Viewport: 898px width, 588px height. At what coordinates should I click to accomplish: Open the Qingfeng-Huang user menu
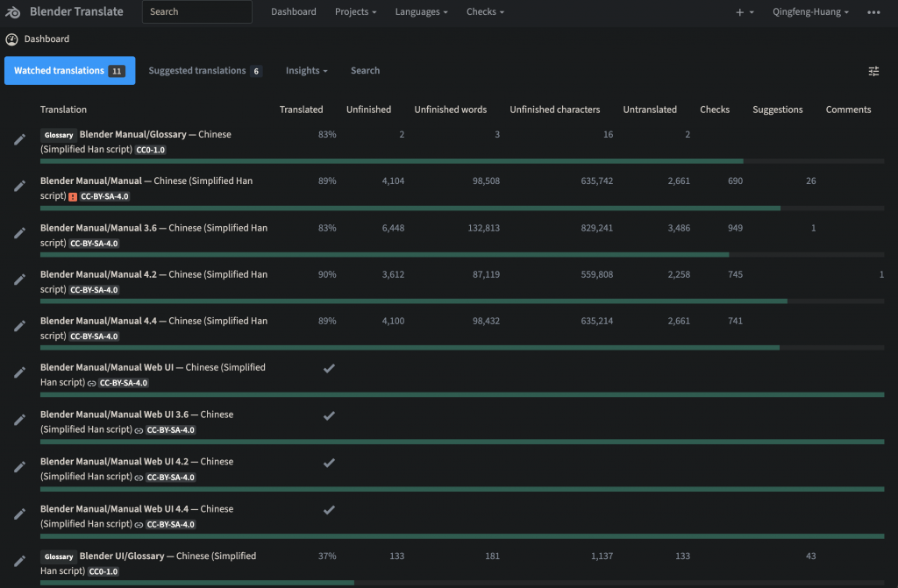pyautogui.click(x=810, y=12)
